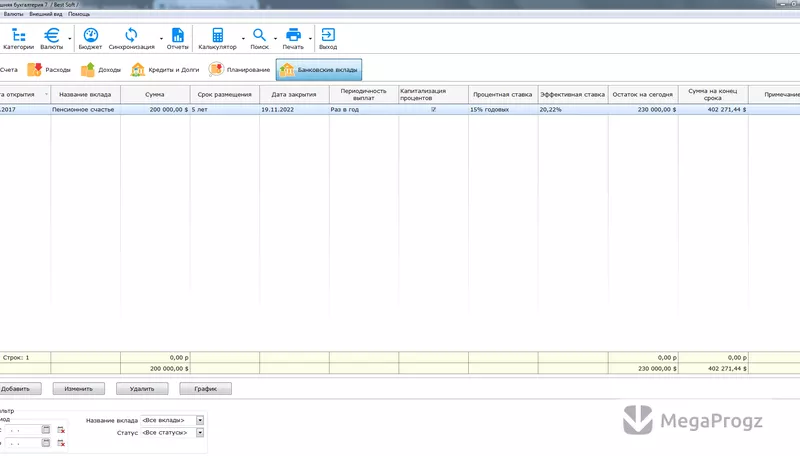
Task: Sort by Дата закрытия column header
Action: (x=294, y=94)
